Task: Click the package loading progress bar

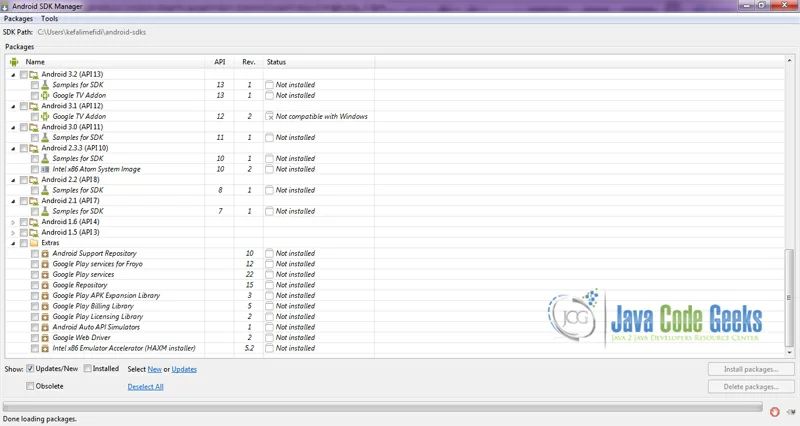Action: [x=382, y=407]
